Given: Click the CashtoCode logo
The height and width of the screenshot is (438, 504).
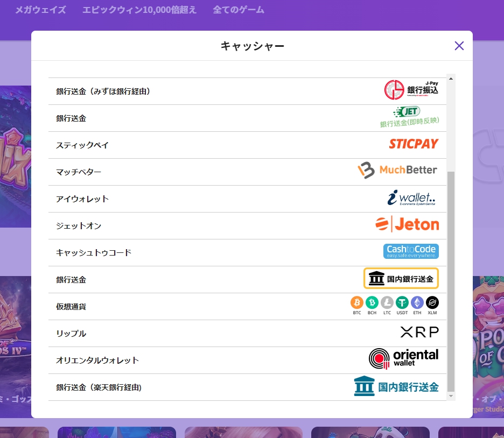Looking at the screenshot, I should (411, 251).
